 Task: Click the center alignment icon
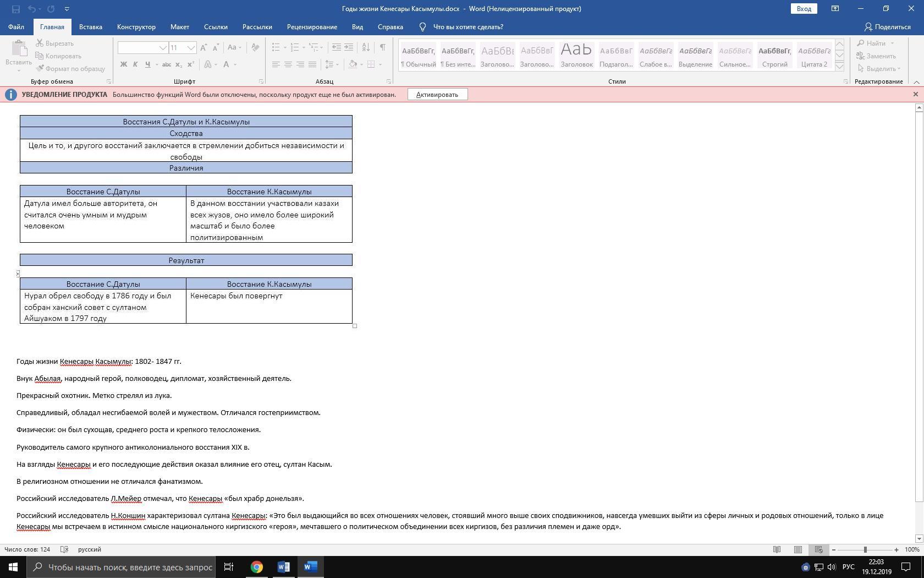pos(288,64)
